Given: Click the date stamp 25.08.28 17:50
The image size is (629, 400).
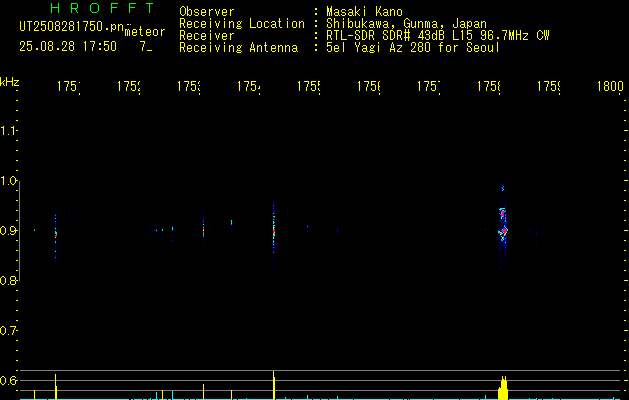Looking at the screenshot, I should pos(68,47).
